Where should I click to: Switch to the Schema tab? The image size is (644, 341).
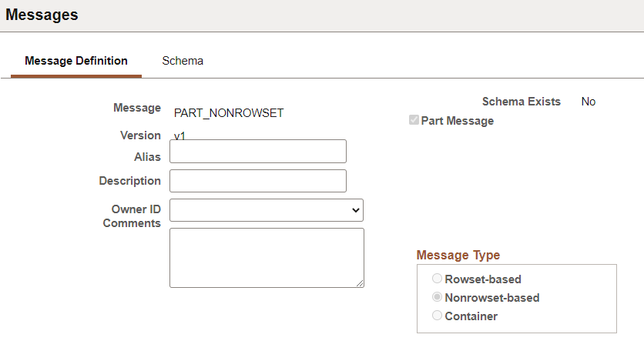tap(183, 61)
